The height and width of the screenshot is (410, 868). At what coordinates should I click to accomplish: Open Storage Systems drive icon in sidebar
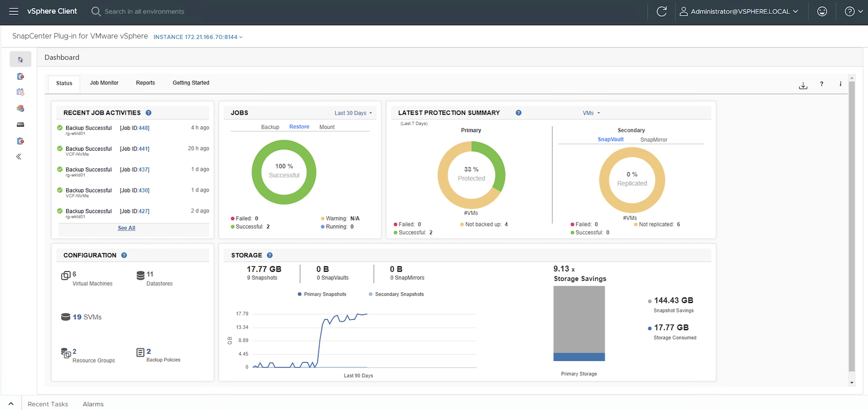tap(20, 125)
